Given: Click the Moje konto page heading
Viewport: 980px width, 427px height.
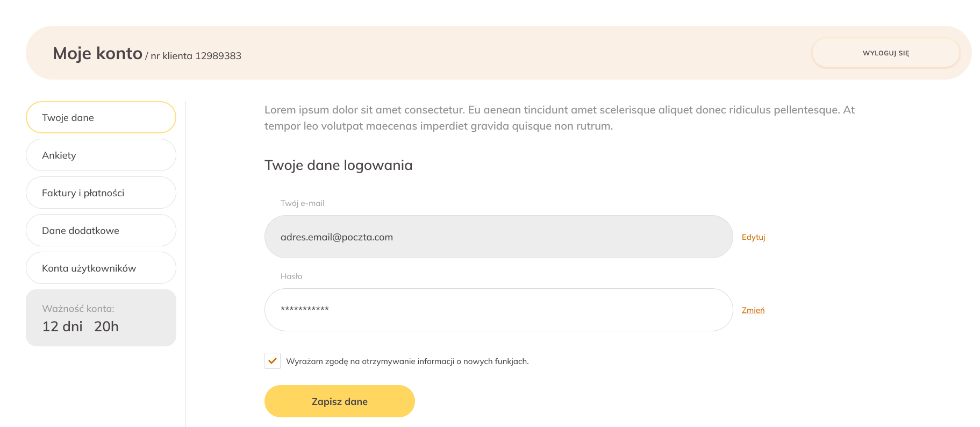Looking at the screenshot, I should pyautogui.click(x=97, y=53).
